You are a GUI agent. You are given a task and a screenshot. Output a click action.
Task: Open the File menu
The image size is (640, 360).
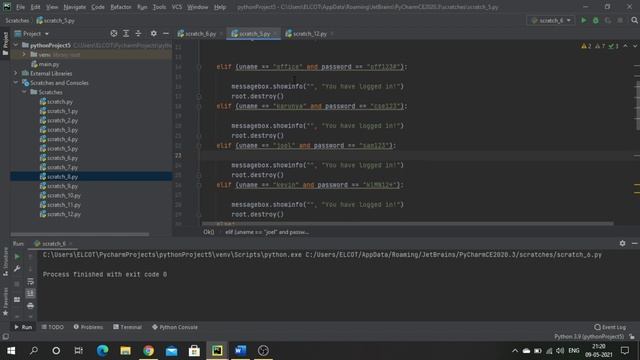pyautogui.click(x=20, y=7)
